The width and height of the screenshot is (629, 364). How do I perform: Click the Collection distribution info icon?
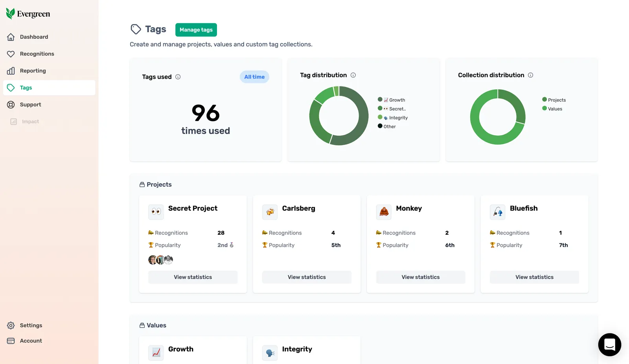(530, 75)
